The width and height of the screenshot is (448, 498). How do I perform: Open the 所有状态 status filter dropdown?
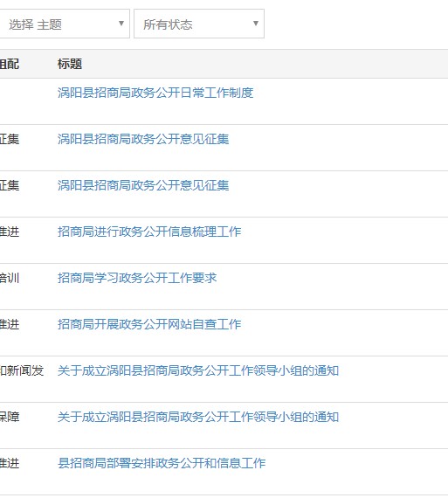point(199,24)
